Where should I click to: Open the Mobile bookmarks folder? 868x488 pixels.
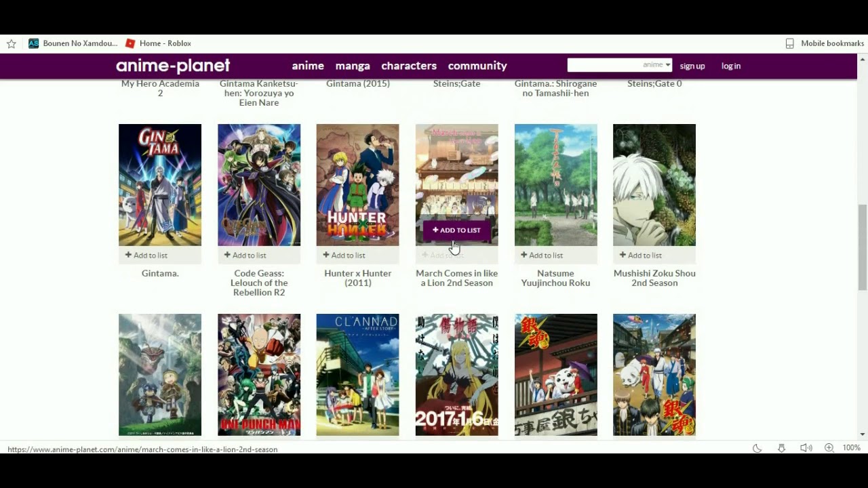coord(825,43)
